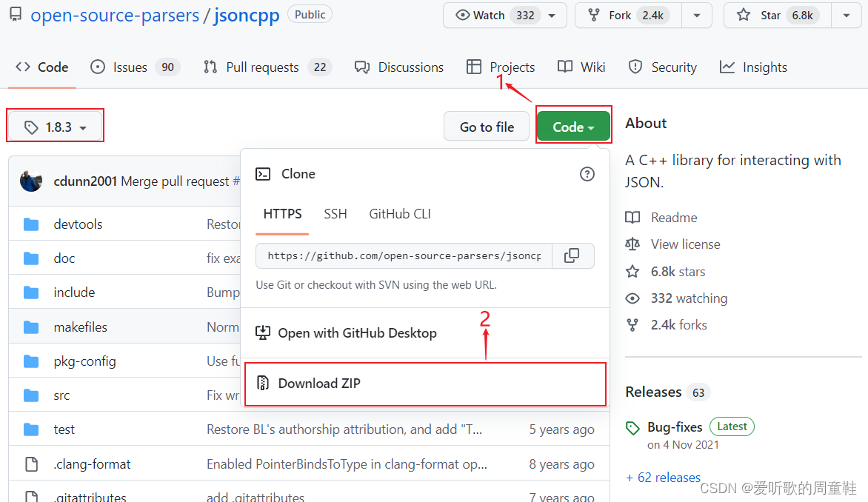Screen dimensions: 868x502
Task: Click the zip file icon beside Download ZIP
Action: coord(263,383)
